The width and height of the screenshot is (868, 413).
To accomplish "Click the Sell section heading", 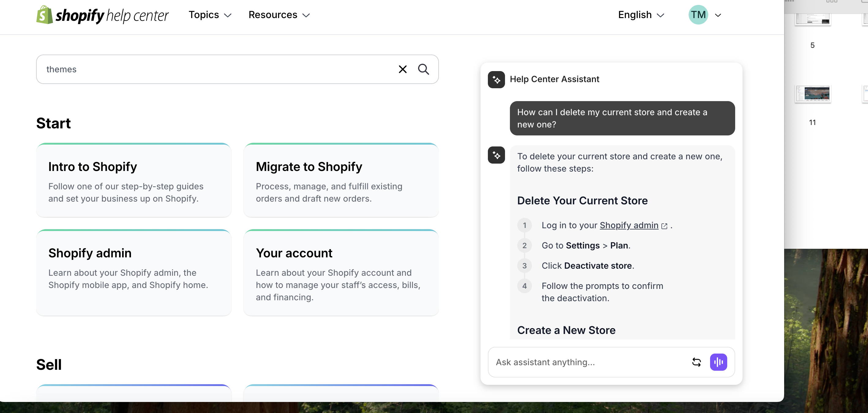I will (x=49, y=364).
